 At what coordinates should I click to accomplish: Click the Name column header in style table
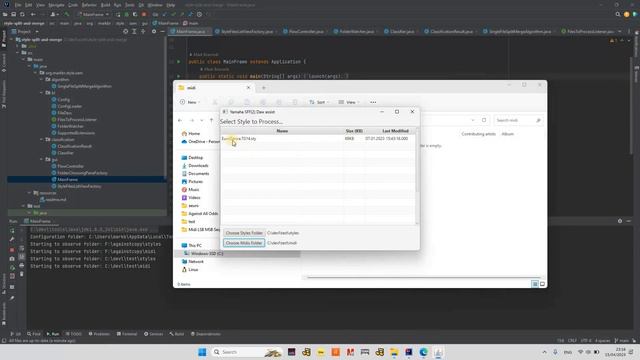[x=282, y=131]
